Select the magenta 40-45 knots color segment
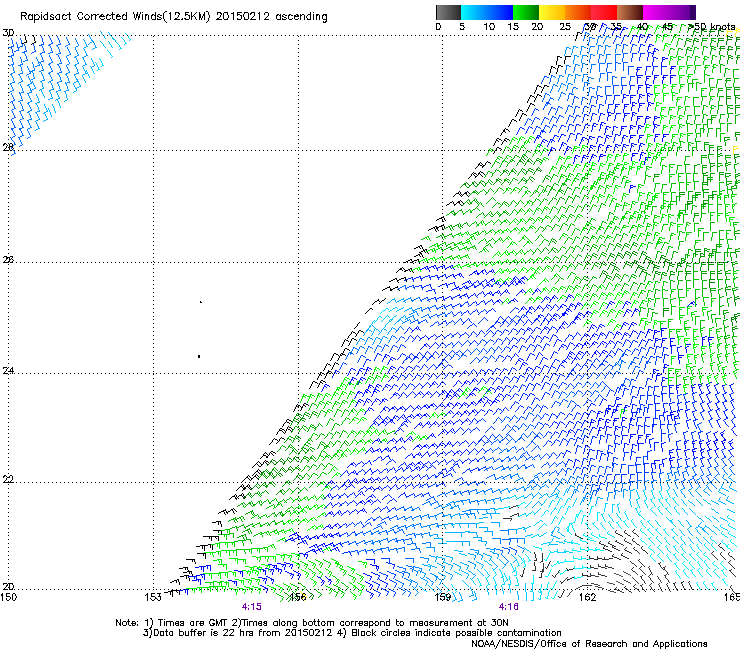 click(656, 12)
